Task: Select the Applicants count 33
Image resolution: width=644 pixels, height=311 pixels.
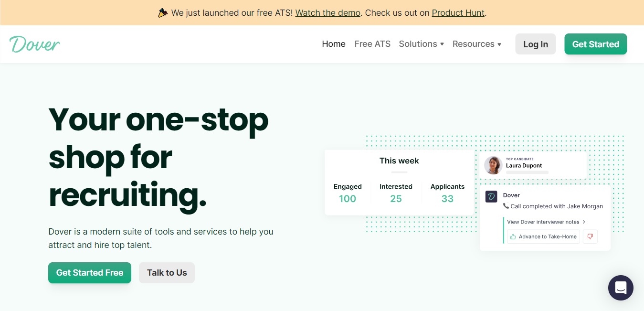Action: click(x=447, y=199)
